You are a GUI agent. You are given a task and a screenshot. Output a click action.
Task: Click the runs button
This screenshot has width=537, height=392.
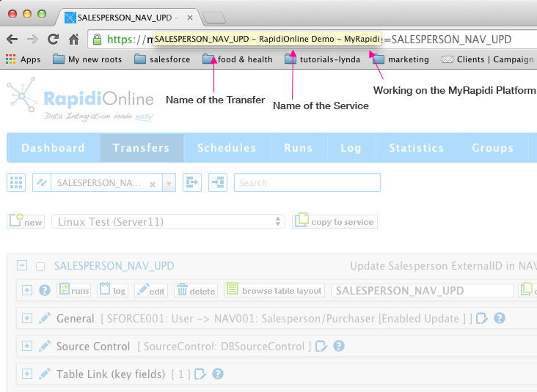[73, 290]
